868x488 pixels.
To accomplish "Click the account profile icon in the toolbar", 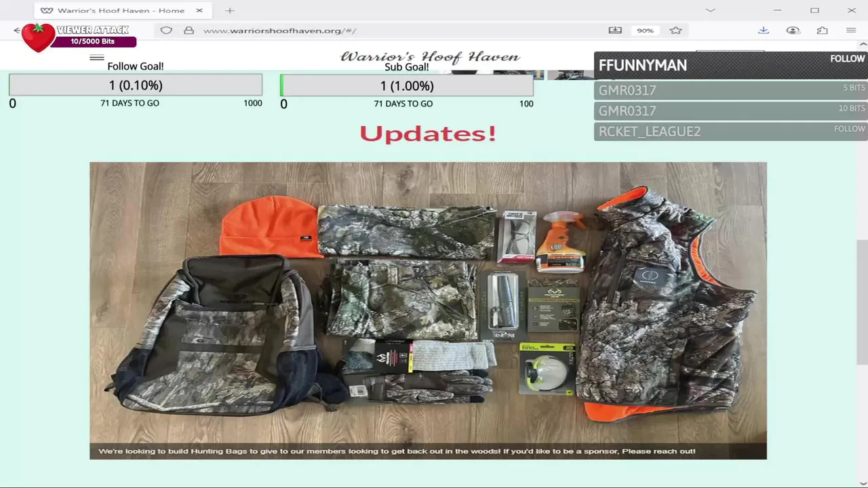I will tap(793, 30).
